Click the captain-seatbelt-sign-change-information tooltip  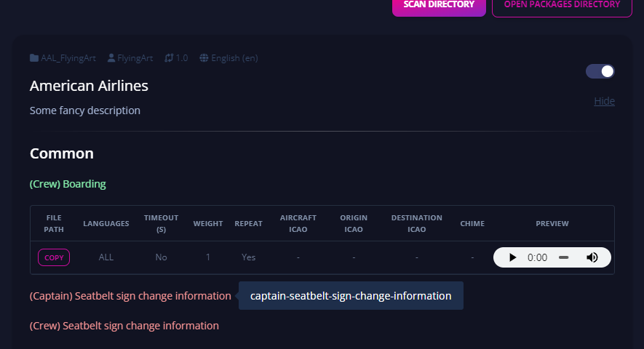tap(351, 296)
